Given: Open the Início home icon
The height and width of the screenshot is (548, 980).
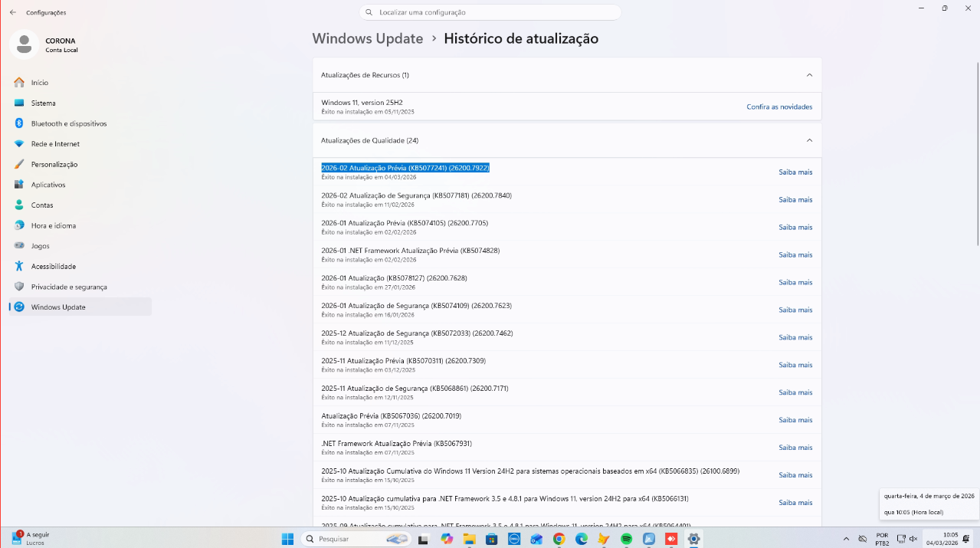Looking at the screenshot, I should (x=19, y=82).
